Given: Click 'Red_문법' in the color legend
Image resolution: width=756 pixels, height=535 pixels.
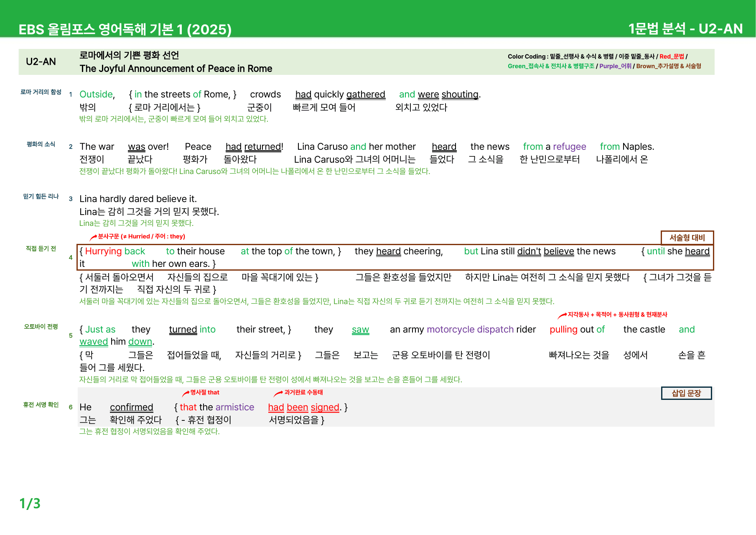Looking at the screenshot, I should pos(672,56).
